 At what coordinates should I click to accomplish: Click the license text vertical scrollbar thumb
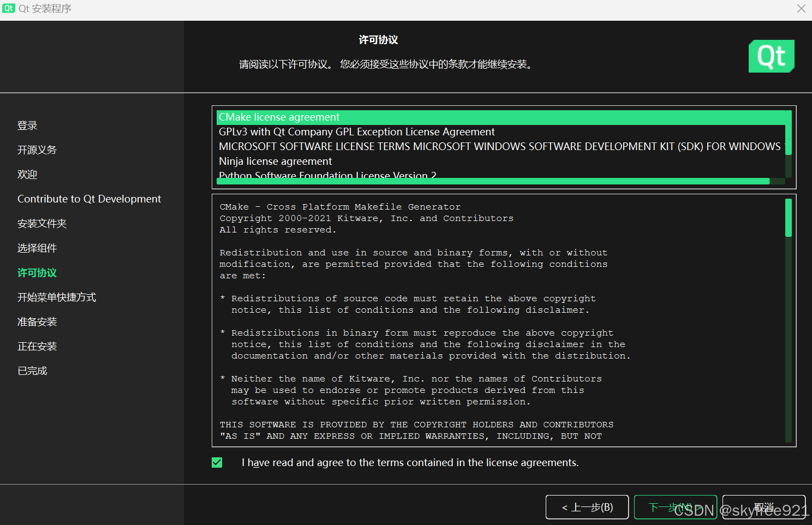(x=789, y=218)
